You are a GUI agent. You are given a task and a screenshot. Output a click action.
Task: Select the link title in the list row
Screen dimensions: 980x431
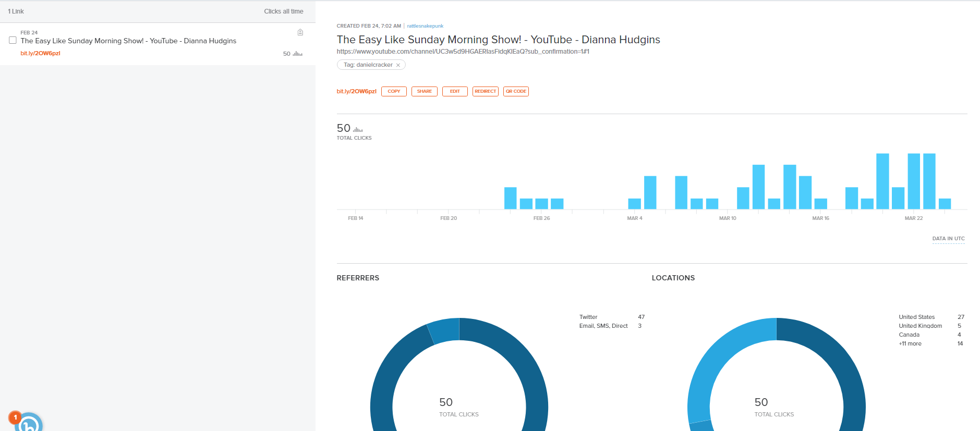tap(128, 41)
